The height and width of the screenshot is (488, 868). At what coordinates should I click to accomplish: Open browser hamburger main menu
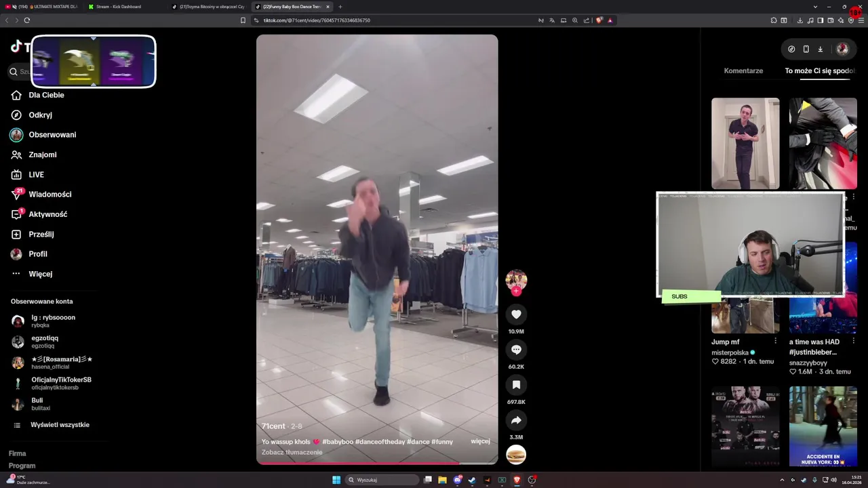coord(861,20)
